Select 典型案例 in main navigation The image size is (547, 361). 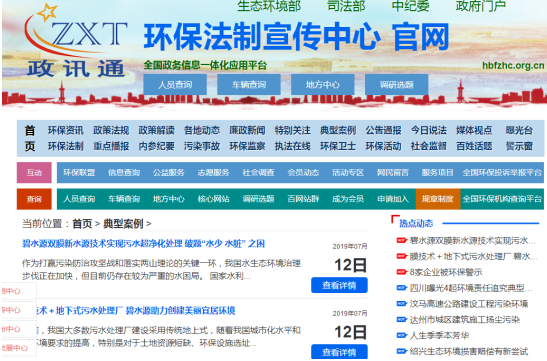(x=338, y=130)
